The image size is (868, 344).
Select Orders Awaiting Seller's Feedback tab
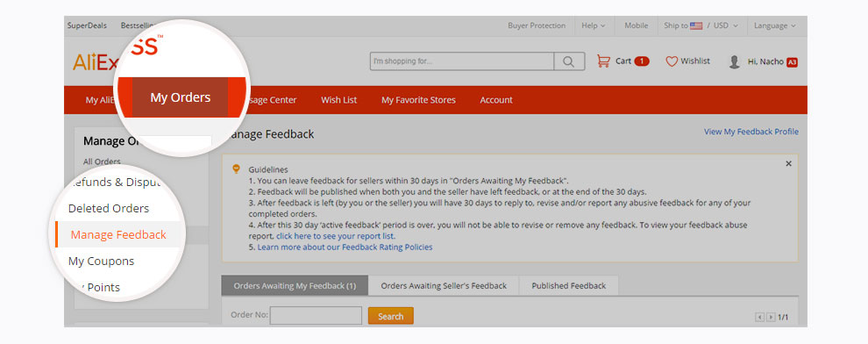[444, 286]
